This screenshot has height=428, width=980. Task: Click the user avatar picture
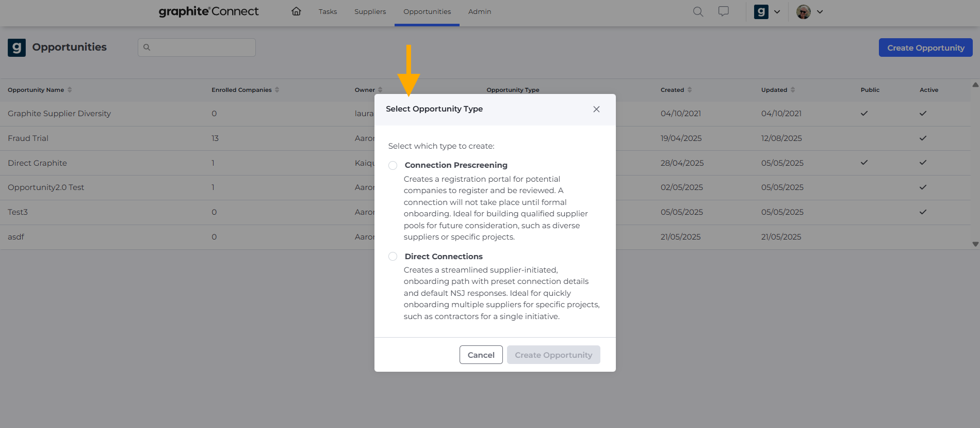(803, 11)
